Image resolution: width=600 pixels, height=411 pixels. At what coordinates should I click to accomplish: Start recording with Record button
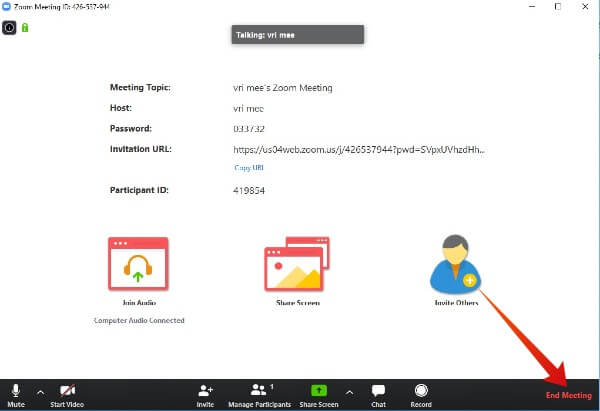421,395
